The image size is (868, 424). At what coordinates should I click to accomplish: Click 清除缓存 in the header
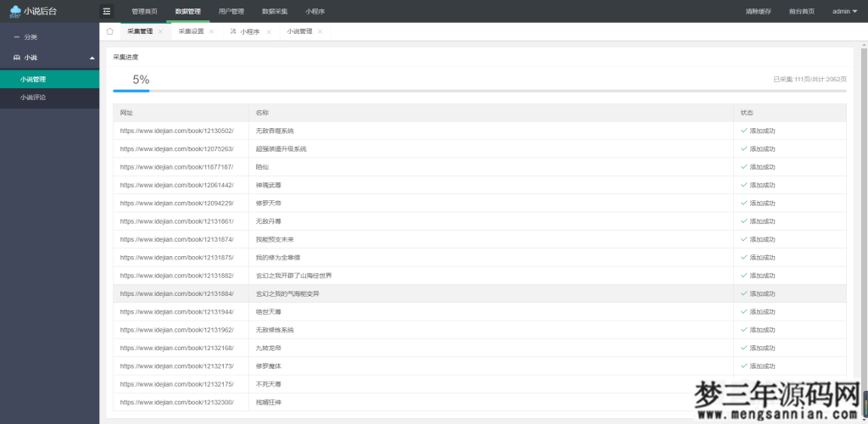758,11
